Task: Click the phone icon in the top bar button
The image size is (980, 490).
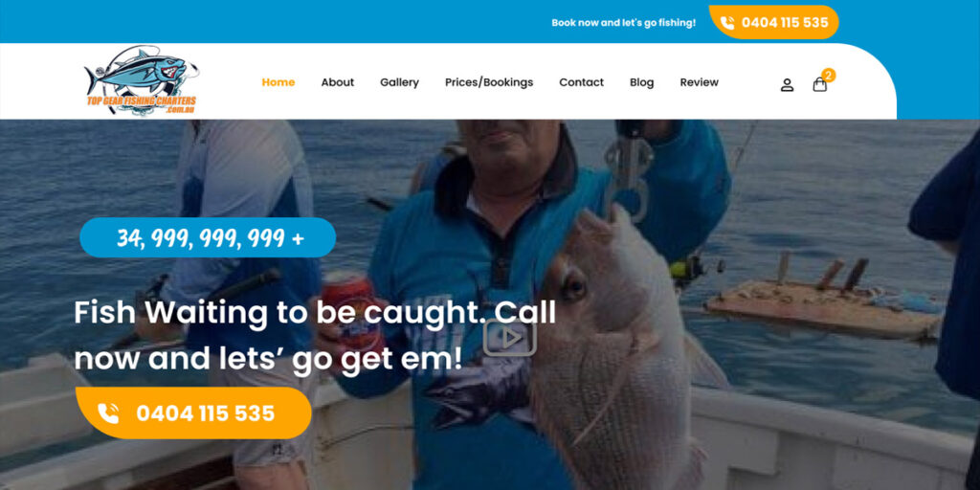Action: pos(727,23)
